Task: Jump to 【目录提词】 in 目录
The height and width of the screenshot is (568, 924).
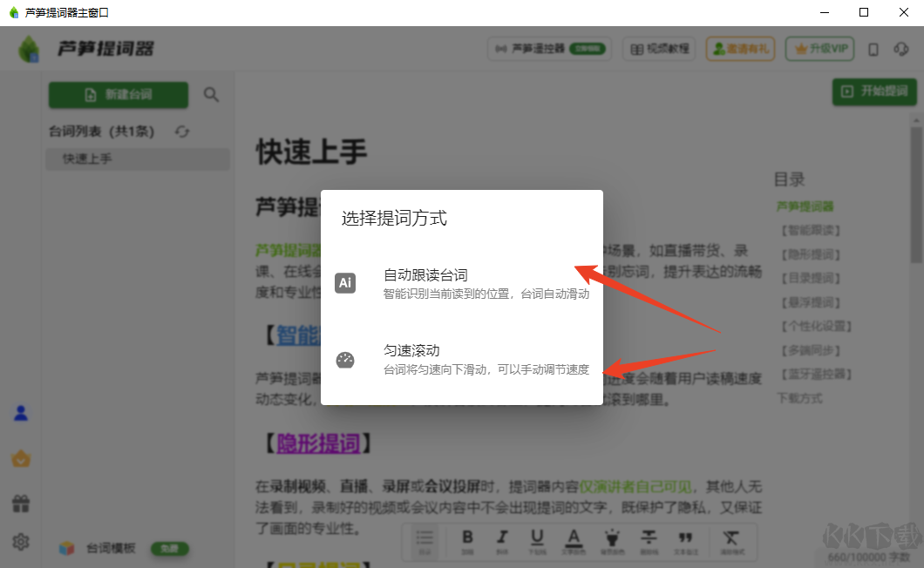Action: tap(811, 278)
